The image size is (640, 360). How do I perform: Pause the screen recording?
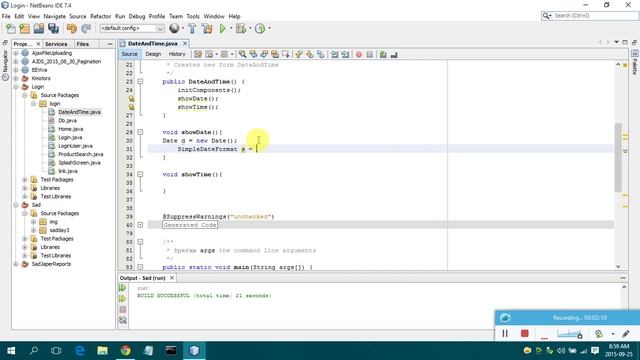[505, 333]
